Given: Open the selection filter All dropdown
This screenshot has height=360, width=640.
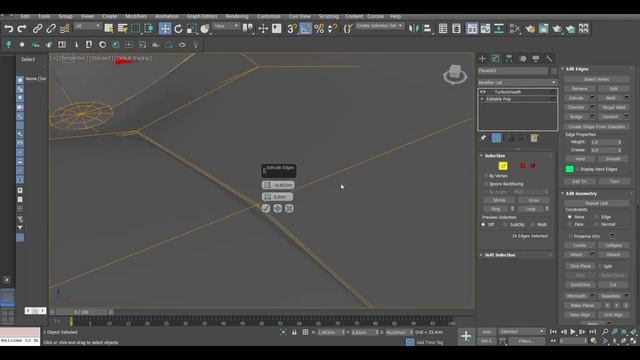Looking at the screenshot, I should click(x=87, y=26).
